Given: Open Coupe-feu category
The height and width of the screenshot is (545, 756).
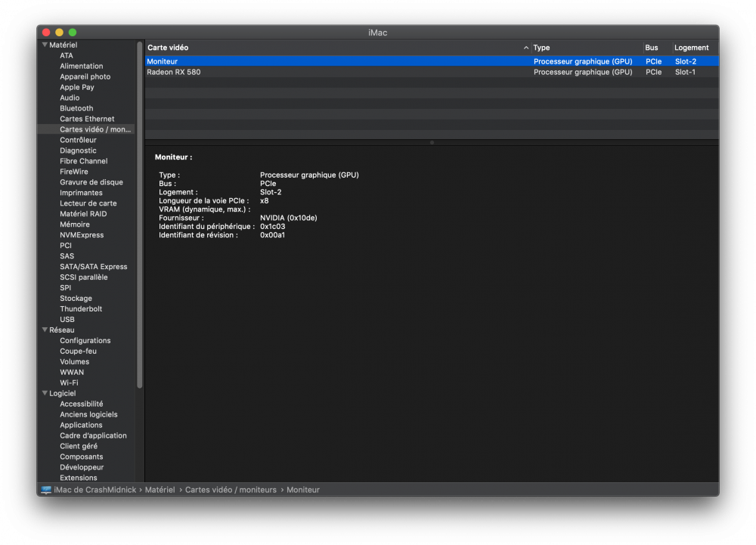Looking at the screenshot, I should (78, 351).
